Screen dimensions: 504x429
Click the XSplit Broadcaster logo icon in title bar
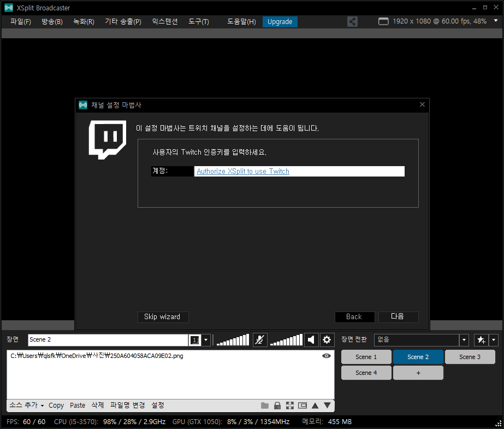click(9, 8)
